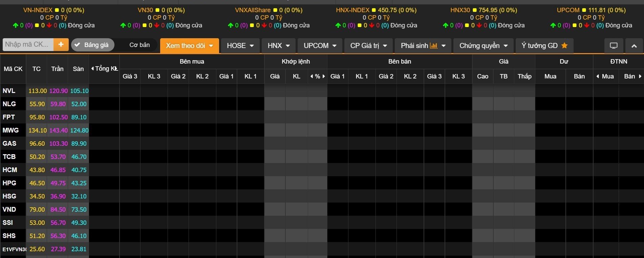This screenshot has height=258, width=644.
Task: Click the star icon on Ý tưởng GD
Action: pyautogui.click(x=564, y=45)
